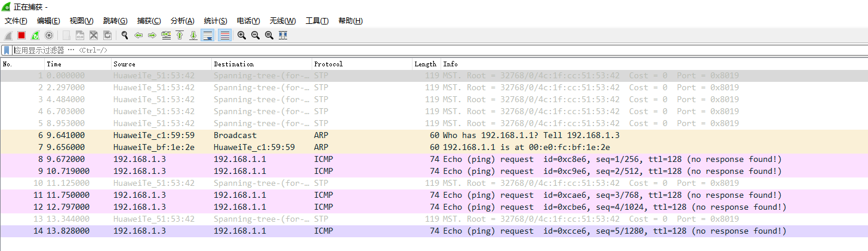Click the Wireshark title bar app icon
868x251 pixels.
tap(7, 7)
